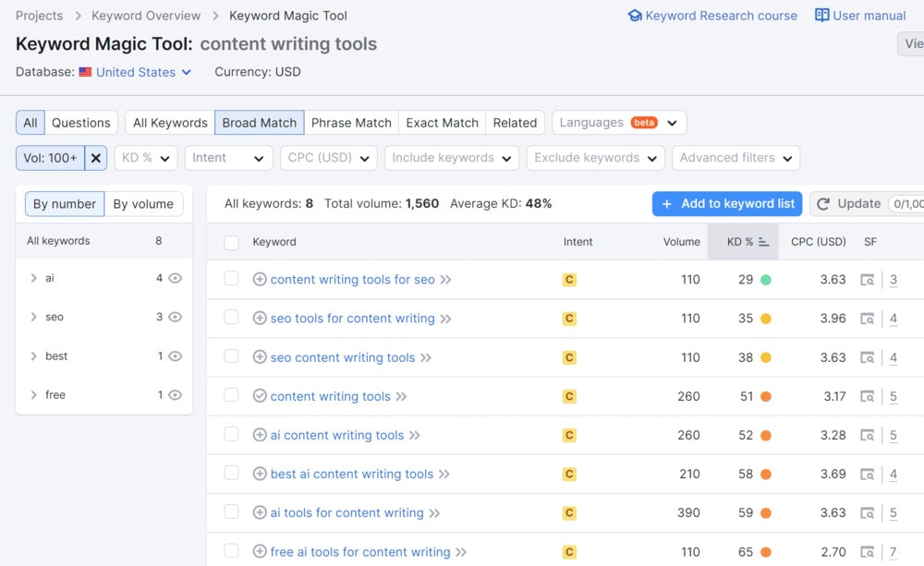Image resolution: width=924 pixels, height=566 pixels.
Task: Click the KD % sort icon in header
Action: (764, 242)
